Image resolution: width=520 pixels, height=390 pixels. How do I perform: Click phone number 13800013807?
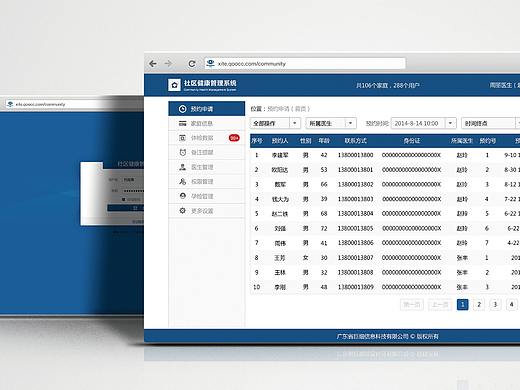[x=355, y=258]
